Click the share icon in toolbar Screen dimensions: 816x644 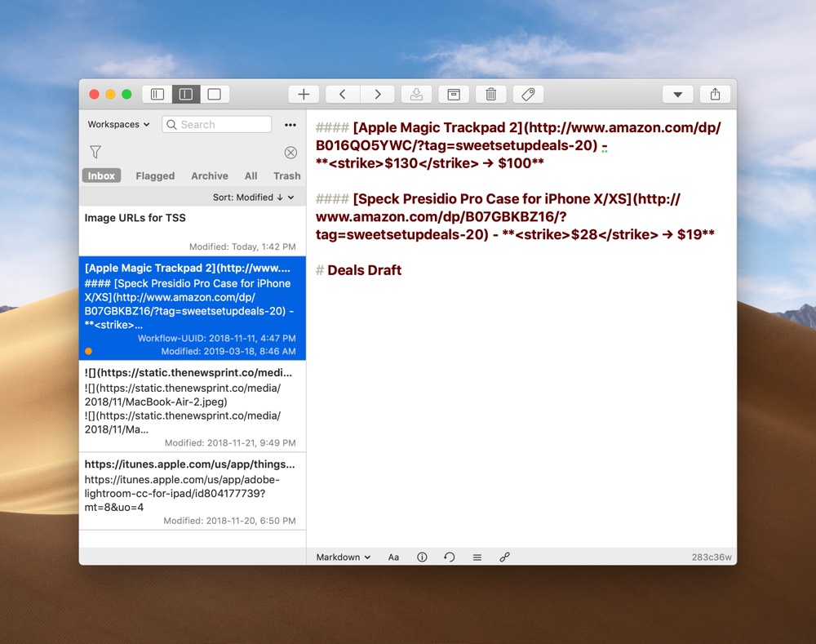[x=715, y=94]
